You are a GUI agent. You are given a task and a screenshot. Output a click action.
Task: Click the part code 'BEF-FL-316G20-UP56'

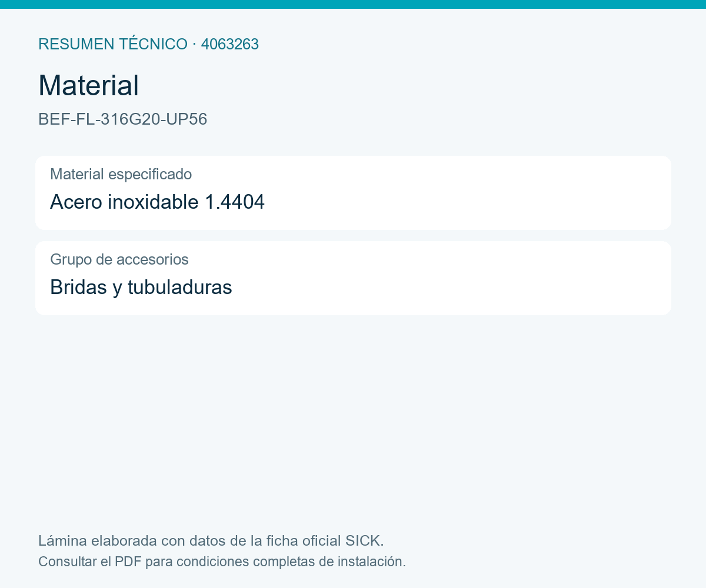(122, 119)
